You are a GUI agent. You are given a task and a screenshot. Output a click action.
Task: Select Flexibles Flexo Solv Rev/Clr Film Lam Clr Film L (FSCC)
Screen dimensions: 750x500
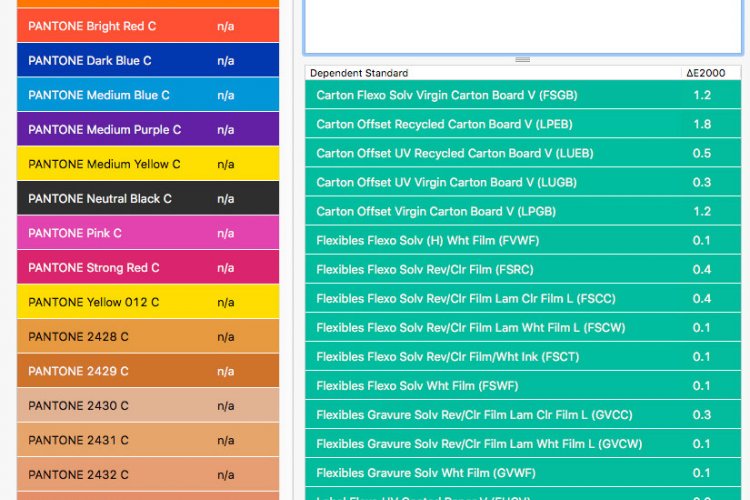[x=523, y=299]
